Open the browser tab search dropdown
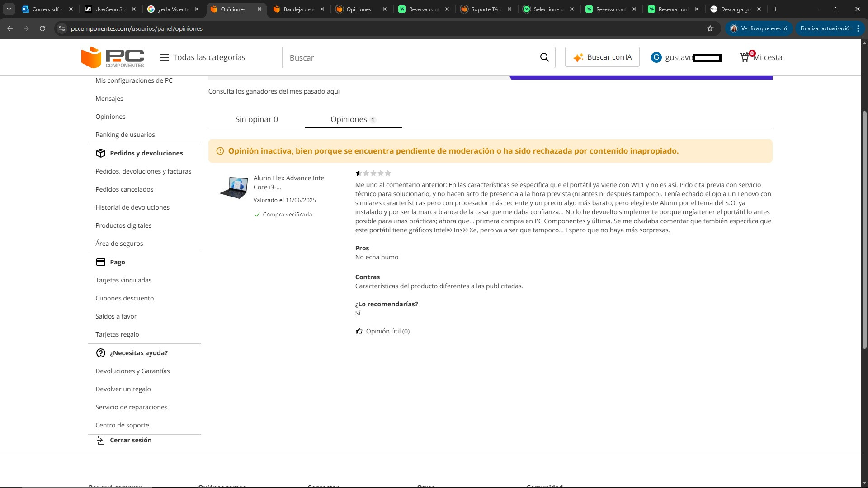868x488 pixels. coord(9,9)
